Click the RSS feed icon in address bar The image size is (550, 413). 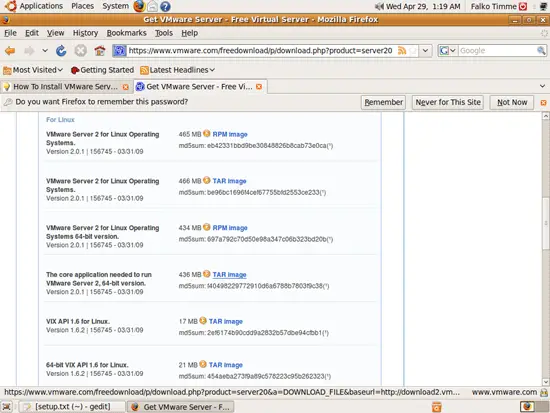pyautogui.click(x=402, y=51)
